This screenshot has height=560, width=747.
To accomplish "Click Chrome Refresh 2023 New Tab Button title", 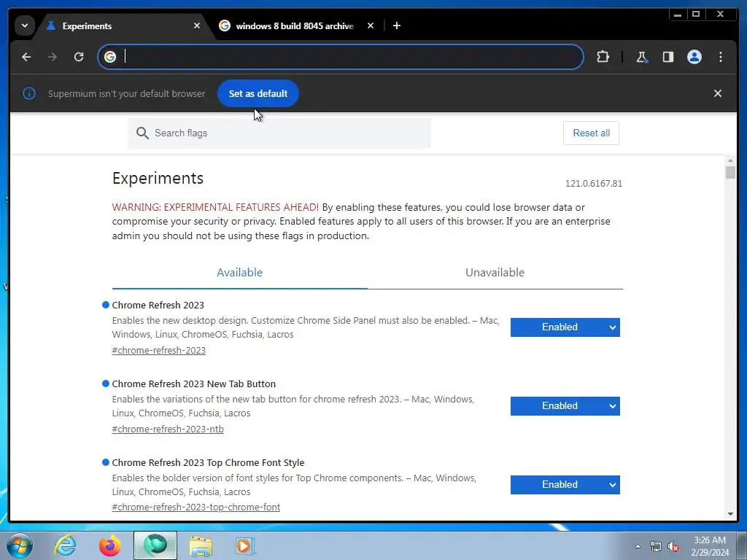I will 193,384.
